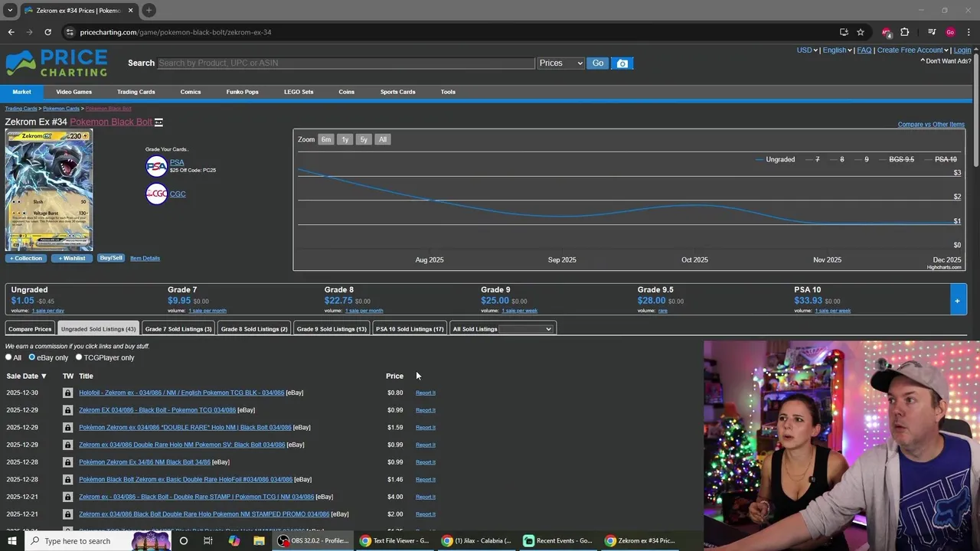Screen dimensions: 980x551
Task: Click the PriceCharting logo
Action: [57, 63]
